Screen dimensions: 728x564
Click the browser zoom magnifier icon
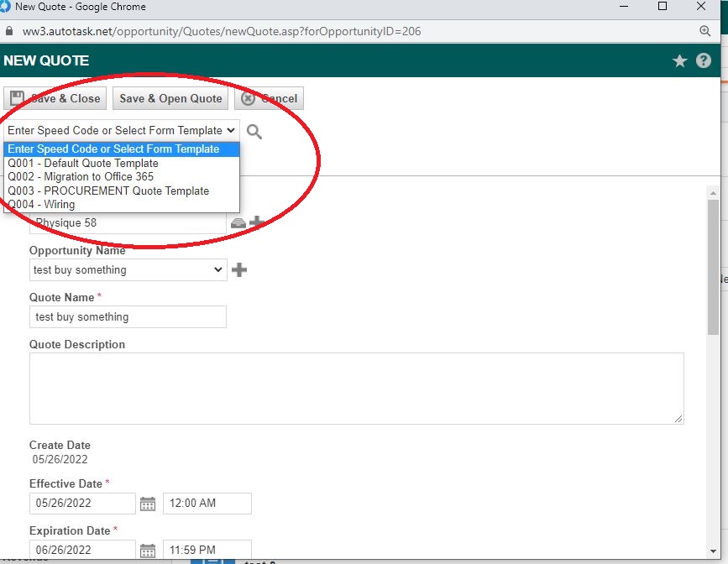(705, 31)
